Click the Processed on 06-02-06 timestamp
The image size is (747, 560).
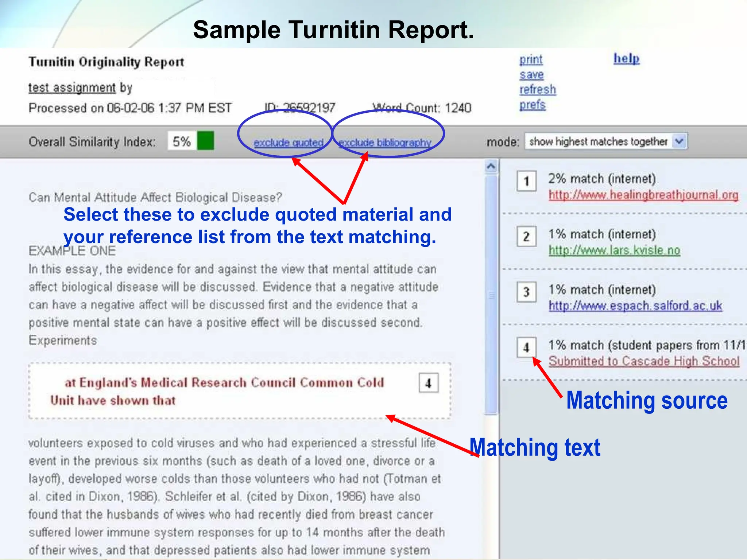click(130, 108)
